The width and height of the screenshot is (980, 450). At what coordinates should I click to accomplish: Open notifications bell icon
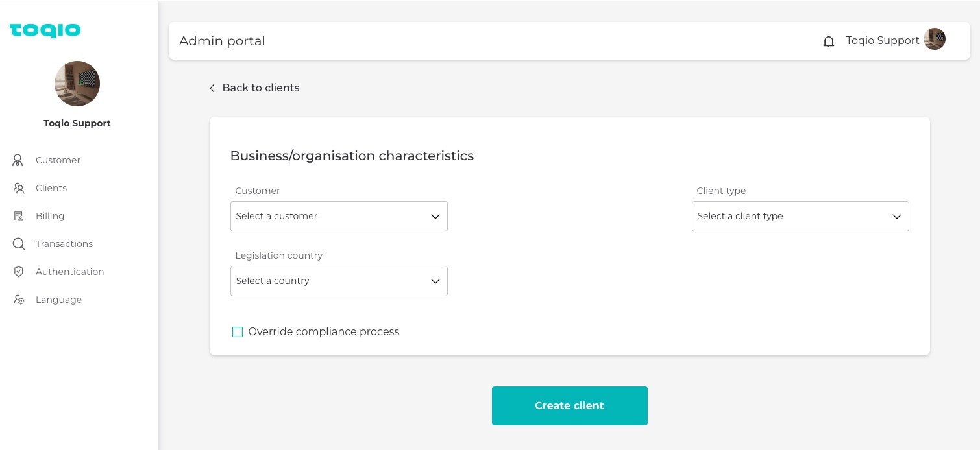click(x=829, y=41)
